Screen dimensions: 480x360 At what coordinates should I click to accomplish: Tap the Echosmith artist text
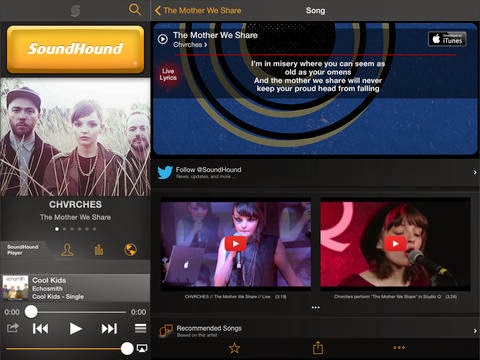pos(47,289)
